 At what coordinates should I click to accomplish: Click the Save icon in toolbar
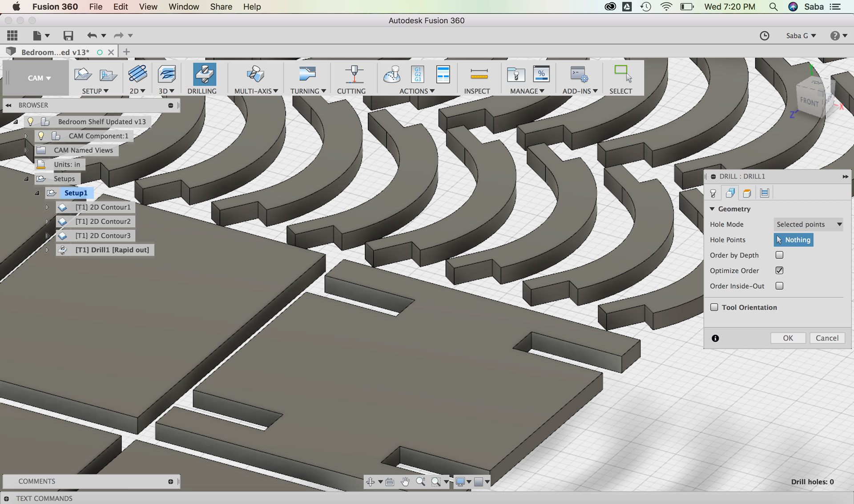(68, 36)
